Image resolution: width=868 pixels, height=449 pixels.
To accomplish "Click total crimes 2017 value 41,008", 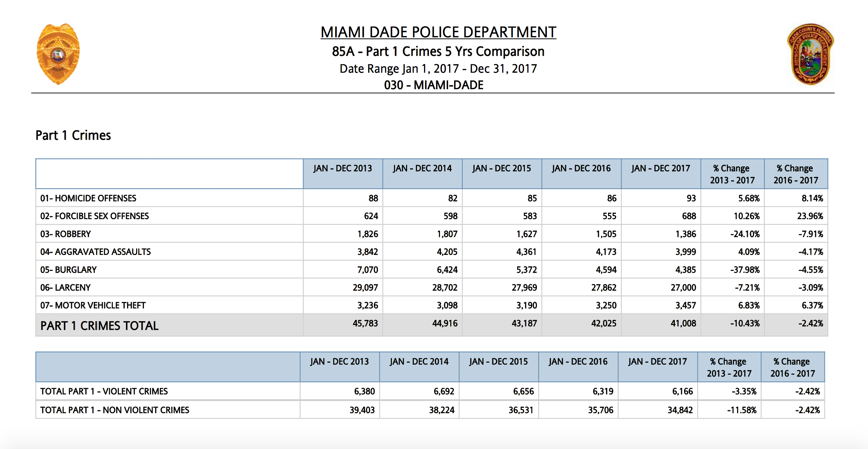I will coord(683,323).
